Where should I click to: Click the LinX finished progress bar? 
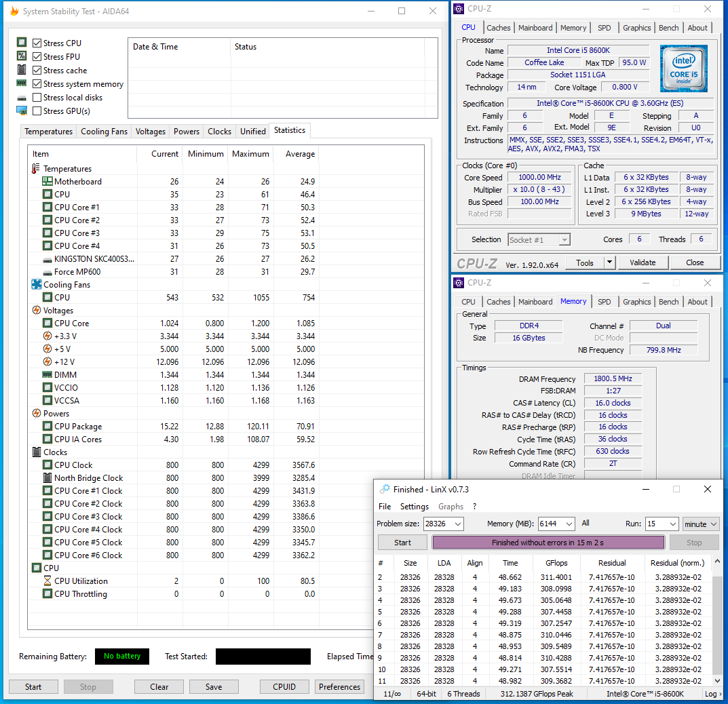pyautogui.click(x=548, y=543)
